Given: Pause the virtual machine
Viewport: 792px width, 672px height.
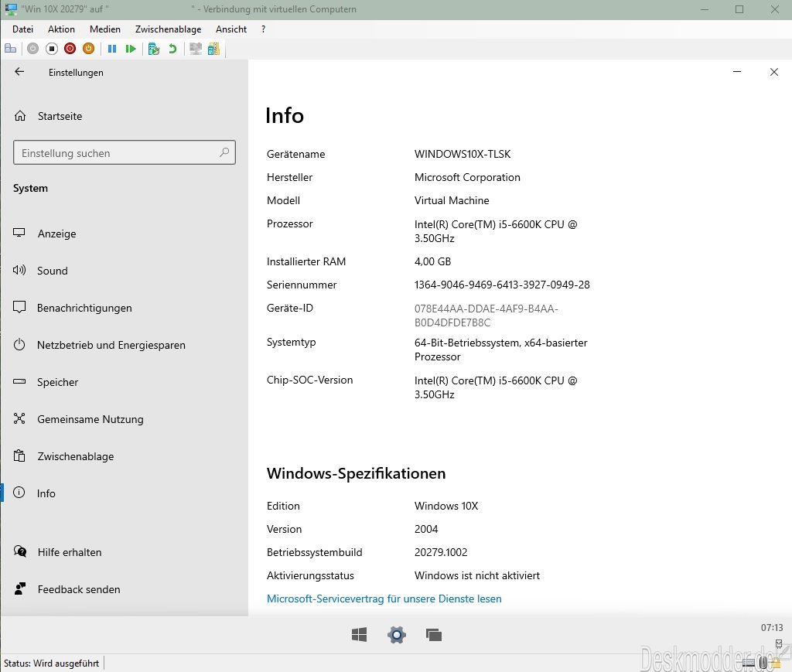Looking at the screenshot, I should pos(112,49).
